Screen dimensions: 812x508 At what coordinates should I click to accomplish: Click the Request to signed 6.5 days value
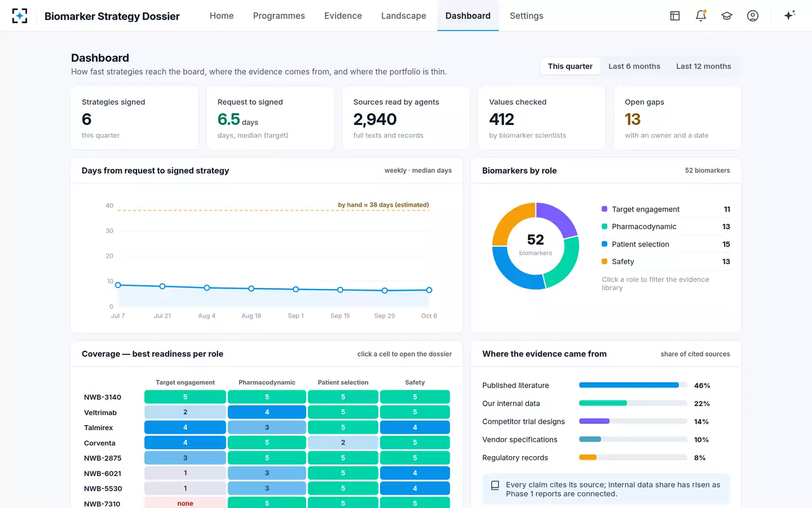coord(238,120)
